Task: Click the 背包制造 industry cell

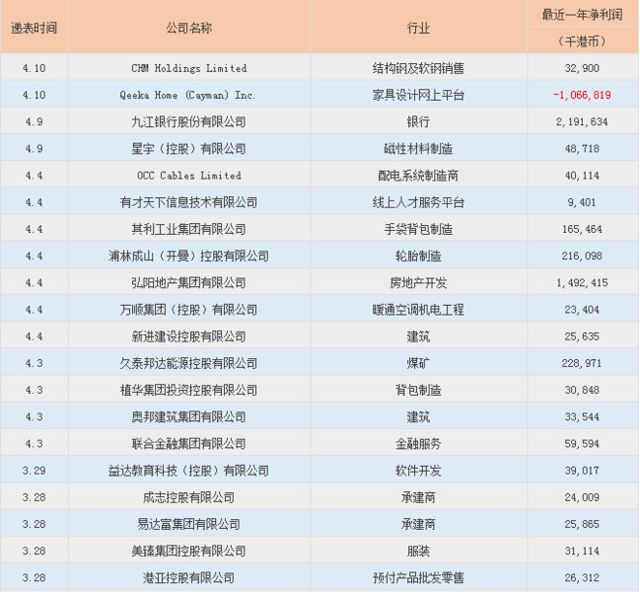Action: coord(418,390)
